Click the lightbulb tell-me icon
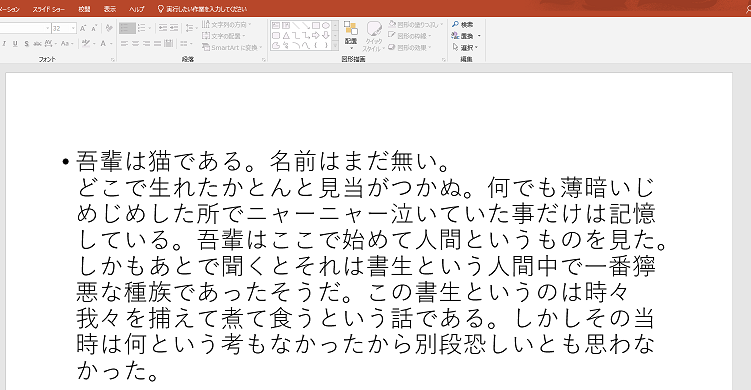 tap(160, 9)
